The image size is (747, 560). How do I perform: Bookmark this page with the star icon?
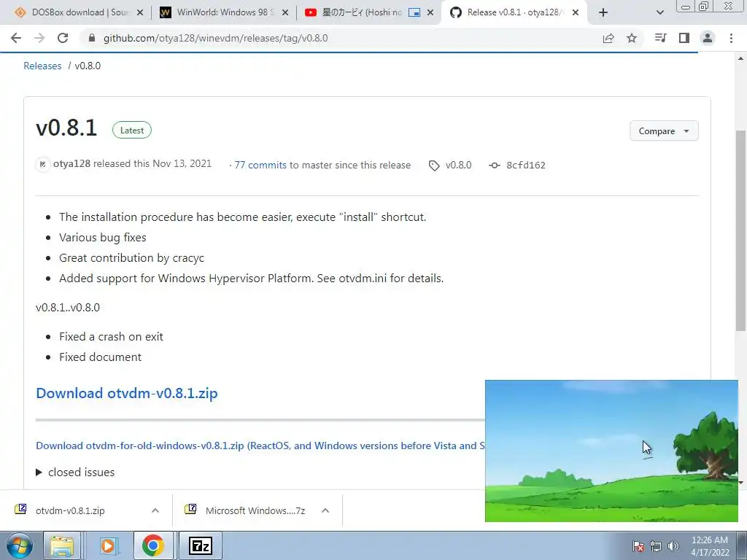coord(632,38)
